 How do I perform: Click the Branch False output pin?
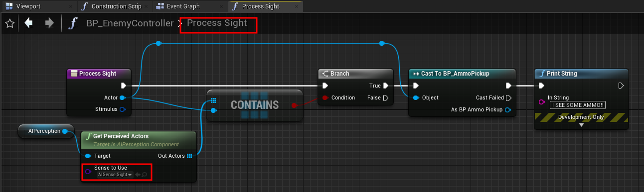coord(386,98)
